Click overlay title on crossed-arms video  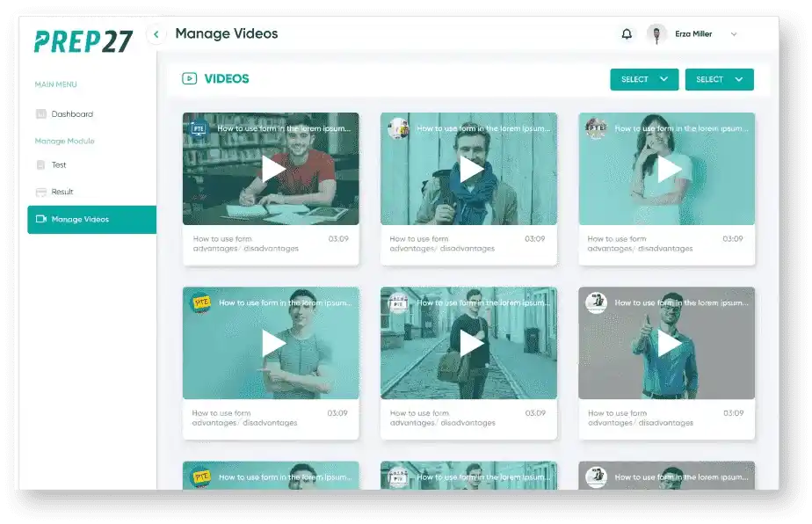click(x=285, y=302)
